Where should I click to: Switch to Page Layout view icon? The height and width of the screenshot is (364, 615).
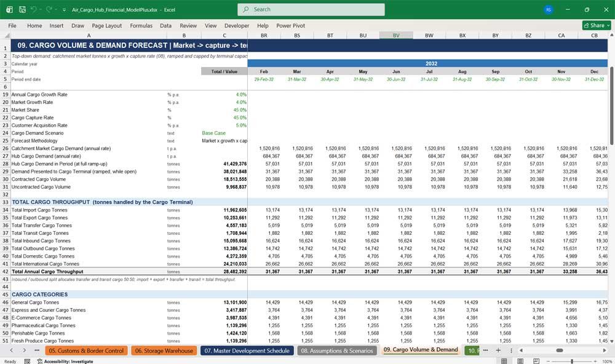520,361
